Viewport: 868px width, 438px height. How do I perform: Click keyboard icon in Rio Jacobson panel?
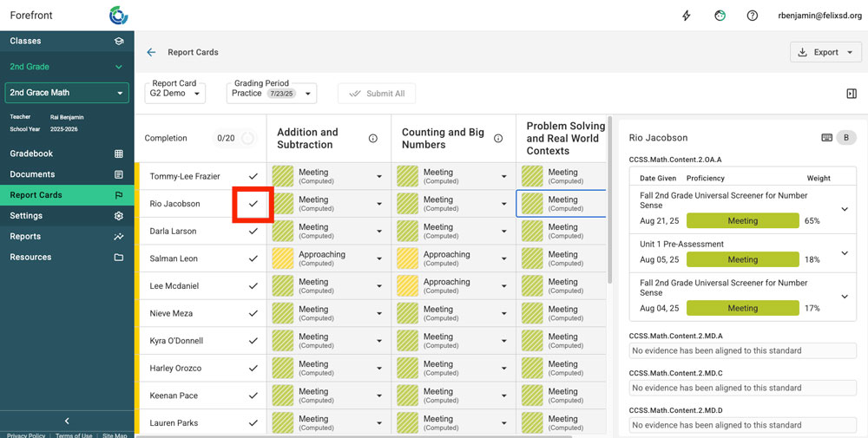[x=826, y=138]
